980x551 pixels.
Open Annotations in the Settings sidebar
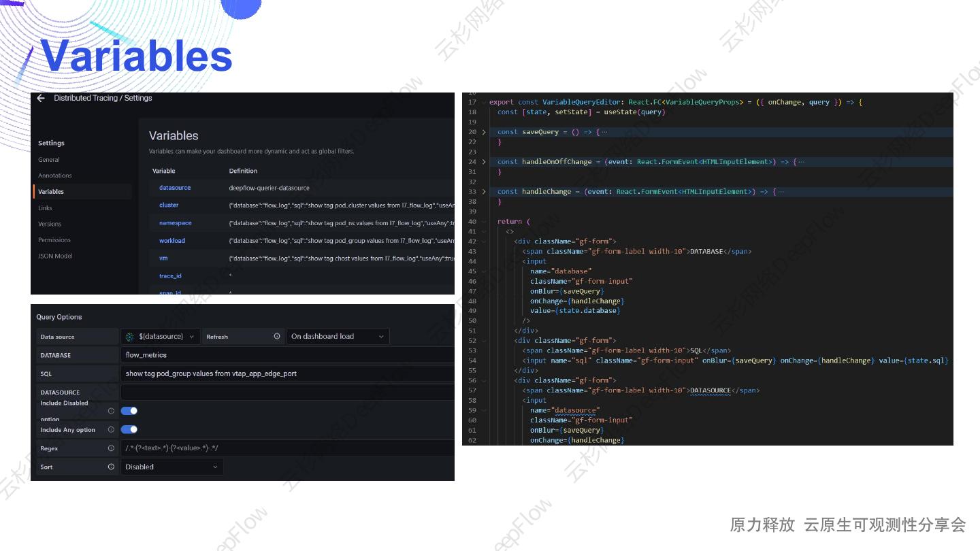55,176
